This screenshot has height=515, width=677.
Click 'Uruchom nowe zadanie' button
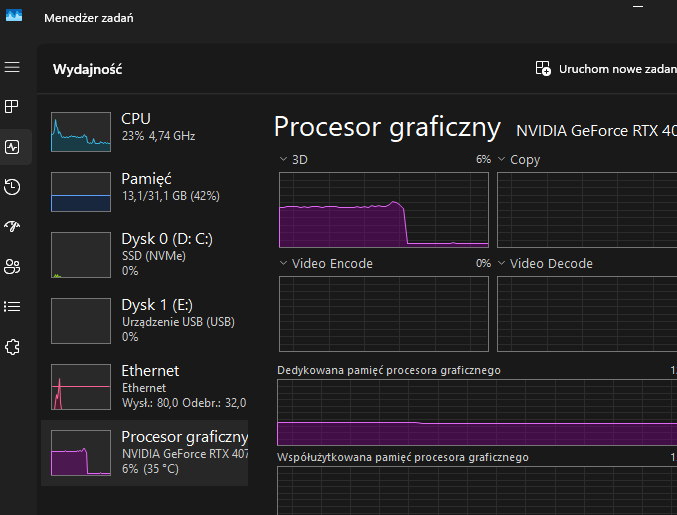coord(606,69)
